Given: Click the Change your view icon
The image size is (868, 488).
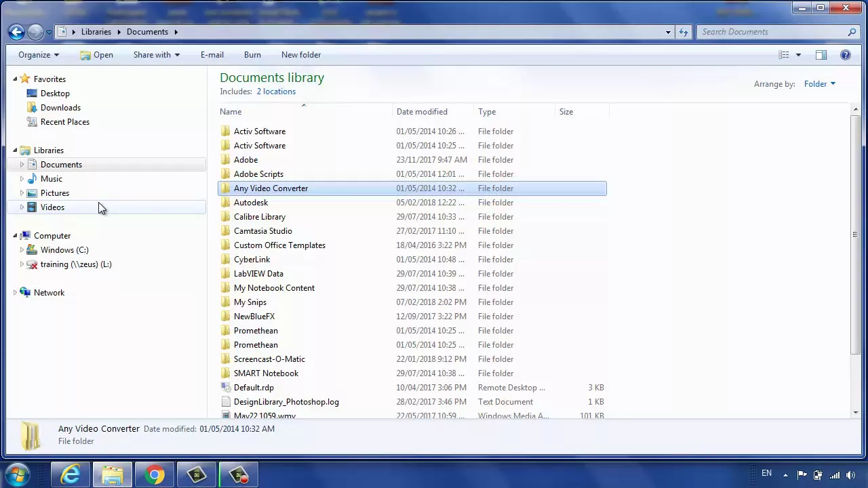Looking at the screenshot, I should point(784,55).
